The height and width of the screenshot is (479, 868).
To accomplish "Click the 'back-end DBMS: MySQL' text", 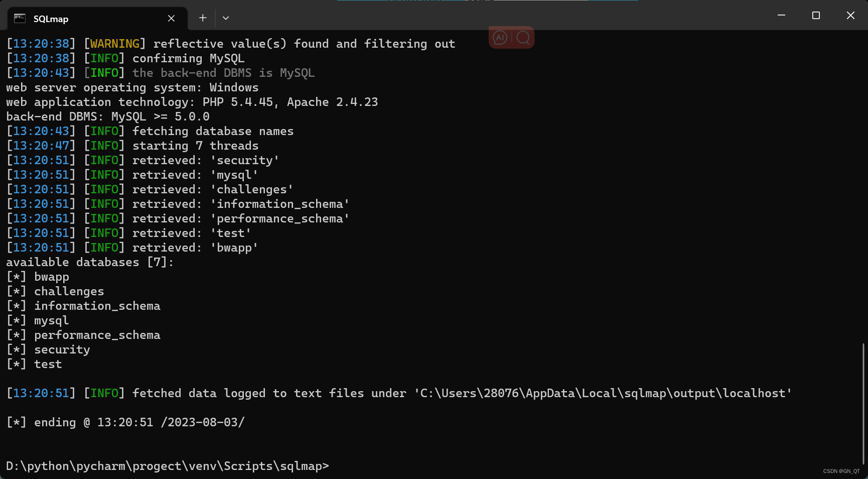I will click(108, 116).
